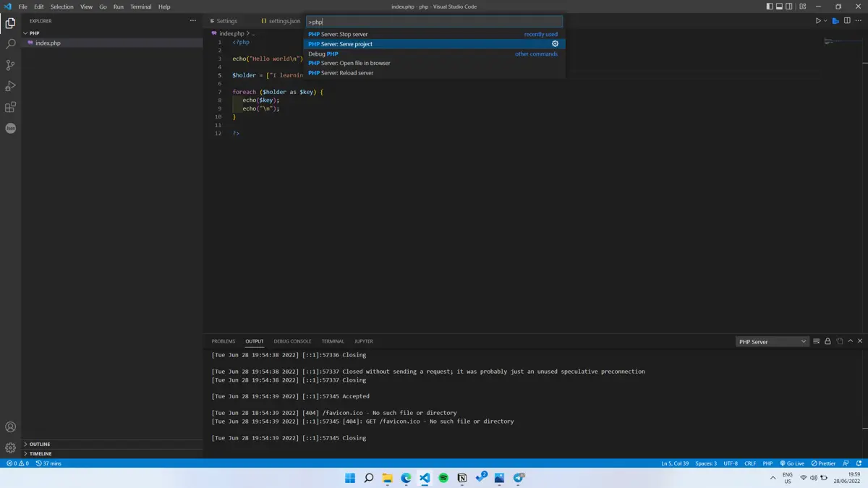
Task: Switch to the Problems panel tab
Action: coord(224,341)
